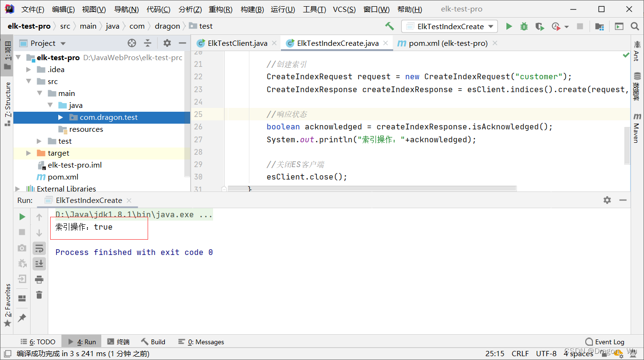This screenshot has height=360, width=644.
Task: Rerun the ElkTestIndexCreate program
Action: [22, 216]
